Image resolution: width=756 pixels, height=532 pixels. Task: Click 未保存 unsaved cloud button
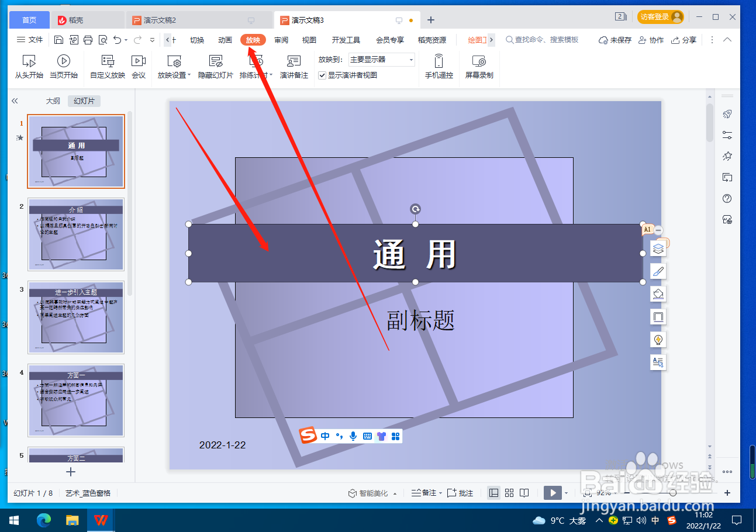[615, 40]
